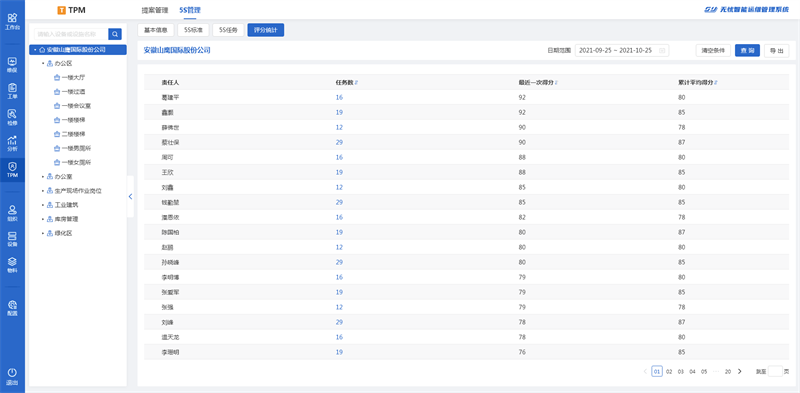Click the power logout icon at bottom
The height and width of the screenshot is (393, 800).
point(12,373)
